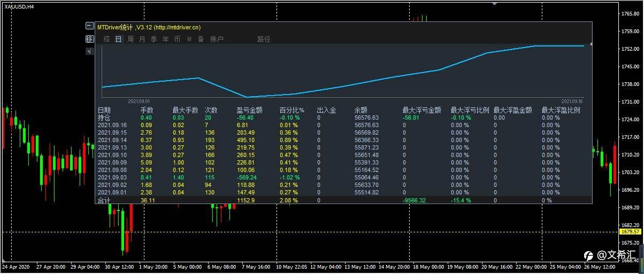
Task: Click the 最大浮亏金额 column header
Action: click(422, 111)
